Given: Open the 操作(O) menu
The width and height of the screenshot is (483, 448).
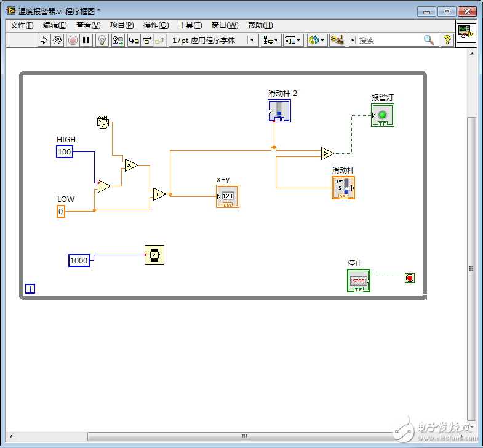Looking at the screenshot, I should point(156,25).
